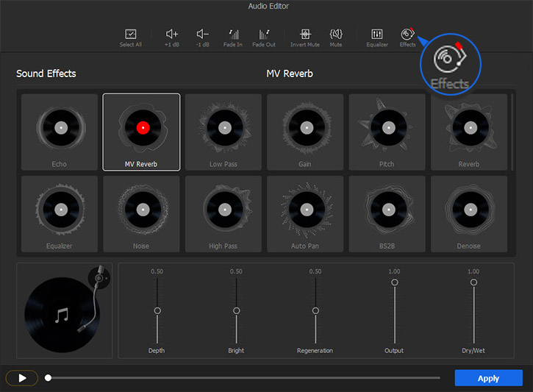Open the Equalizer toolbar icon
533x392 pixels.
[x=377, y=35]
